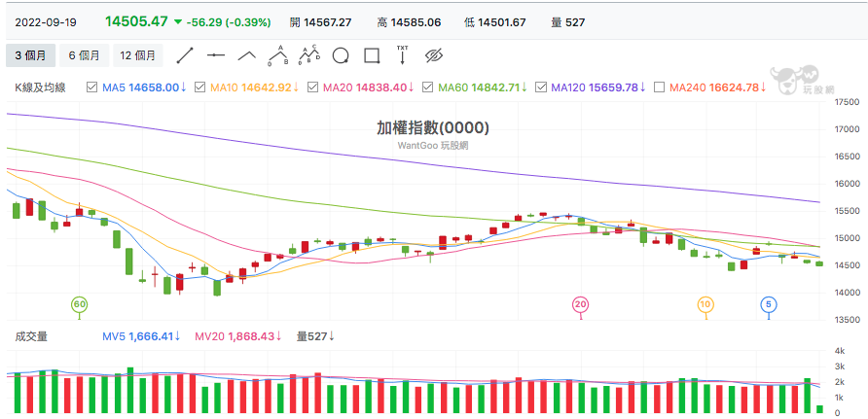Pick the ABC three-point wave tool
868x419 pixels.
pos(278,55)
